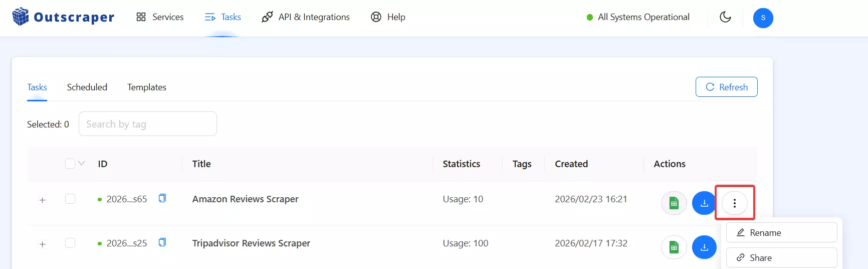Viewport: 868px width, 269px height.
Task: Click the Refresh button
Action: (726, 87)
